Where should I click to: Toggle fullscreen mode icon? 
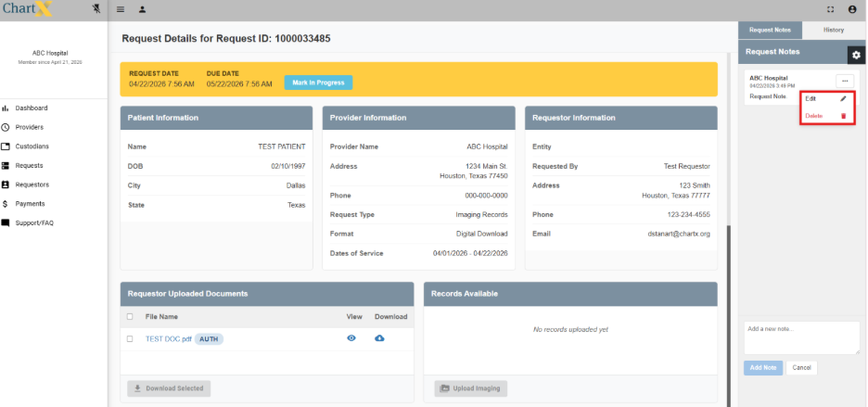[830, 9]
